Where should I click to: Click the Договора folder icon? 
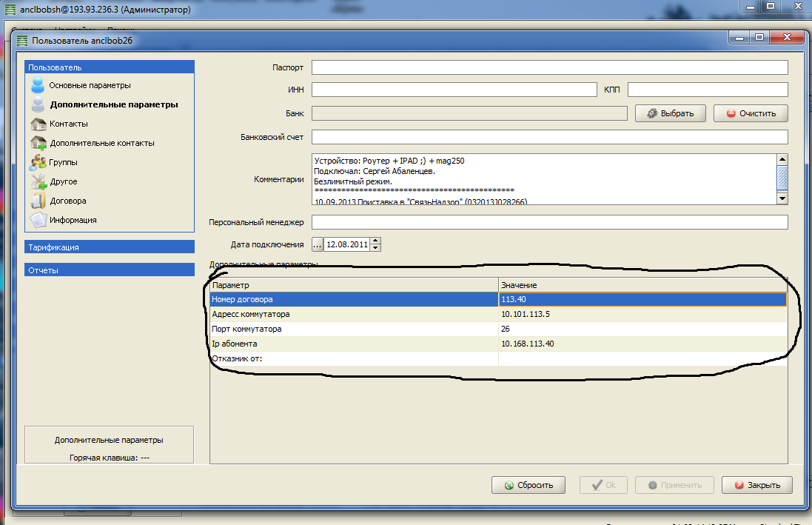[x=38, y=201]
